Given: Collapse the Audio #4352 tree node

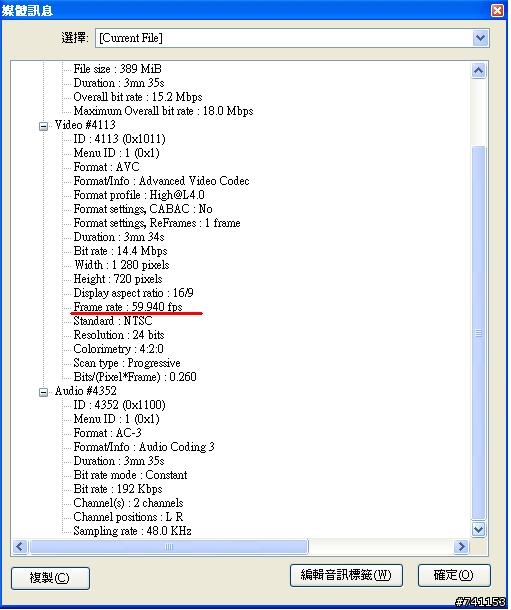Looking at the screenshot, I should (x=44, y=392).
